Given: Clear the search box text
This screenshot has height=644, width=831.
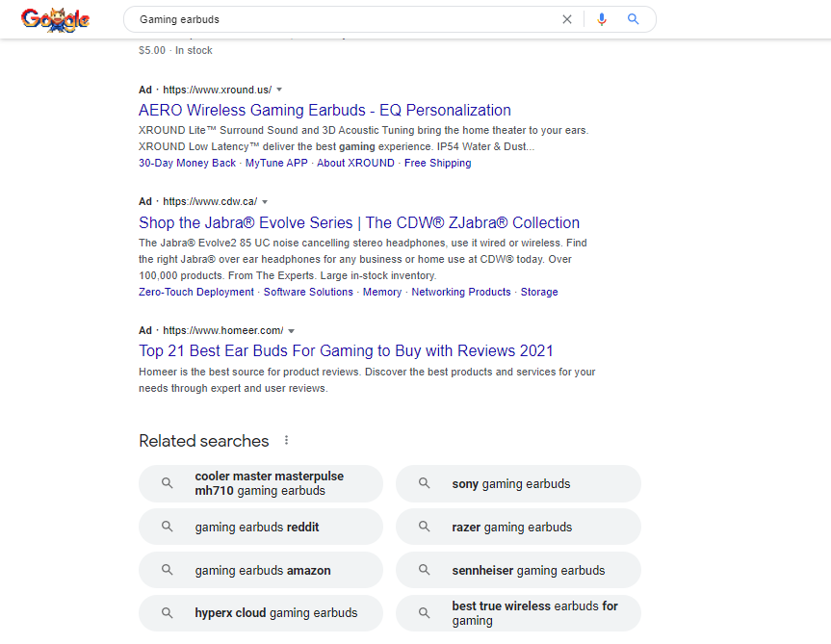Looking at the screenshot, I should 567,19.
